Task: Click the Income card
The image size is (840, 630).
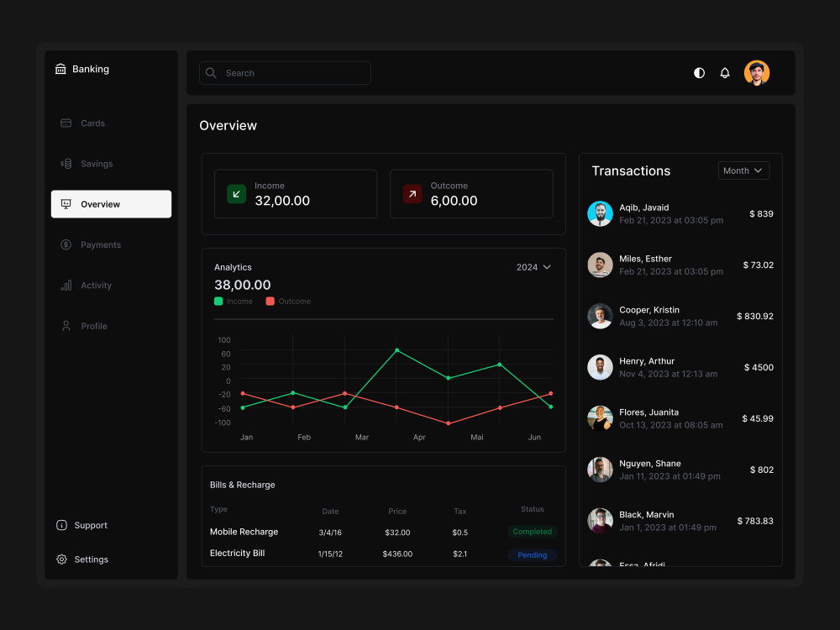Action: 296,194
